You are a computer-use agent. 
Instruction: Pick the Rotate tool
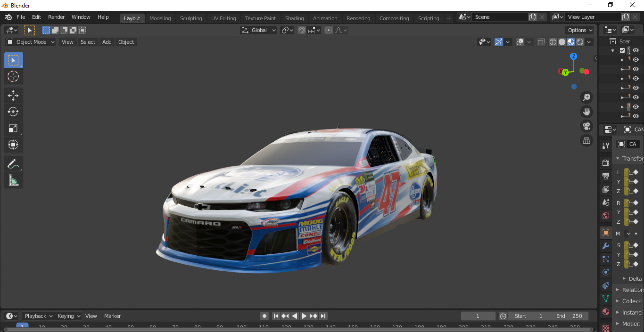coord(13,112)
